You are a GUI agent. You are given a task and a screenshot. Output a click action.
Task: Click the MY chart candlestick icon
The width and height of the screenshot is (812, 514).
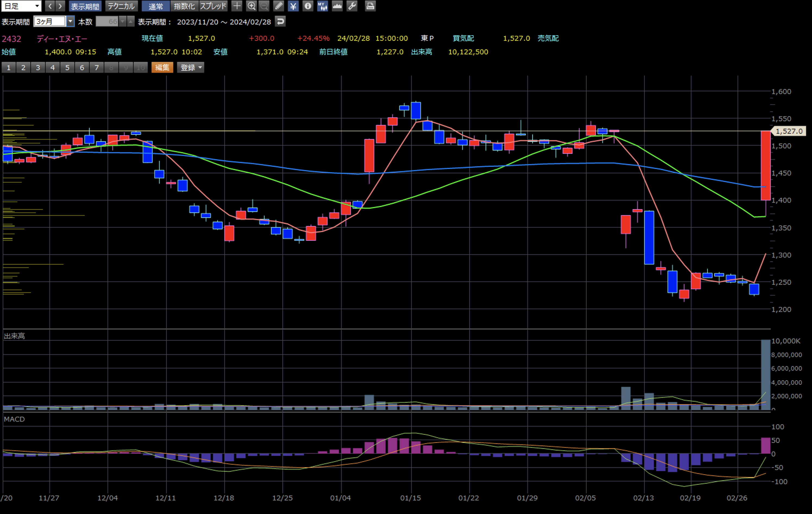pos(322,6)
